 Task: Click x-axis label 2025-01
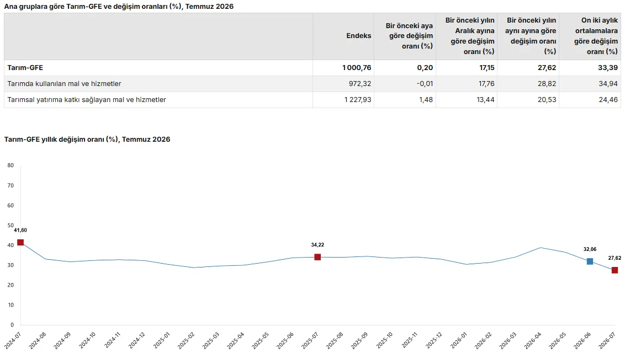pos(161,341)
